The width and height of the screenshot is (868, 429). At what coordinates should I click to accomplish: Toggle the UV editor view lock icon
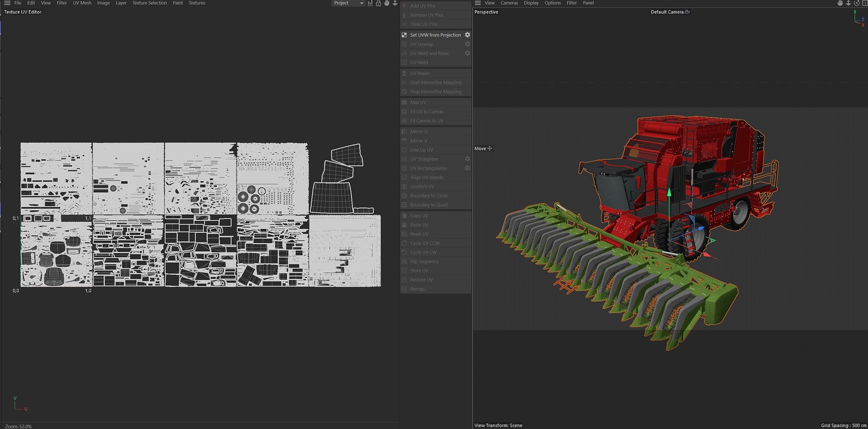[378, 3]
